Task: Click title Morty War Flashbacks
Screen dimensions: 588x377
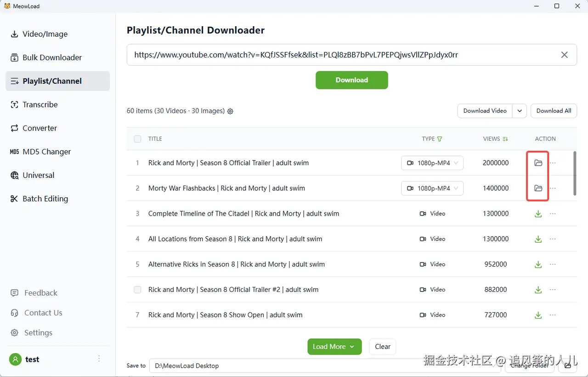Action: tap(226, 188)
